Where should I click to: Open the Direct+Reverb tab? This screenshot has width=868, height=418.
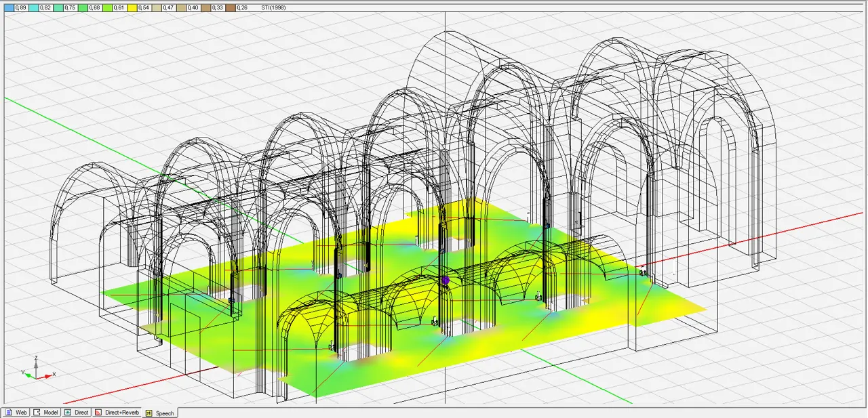[x=117, y=412]
